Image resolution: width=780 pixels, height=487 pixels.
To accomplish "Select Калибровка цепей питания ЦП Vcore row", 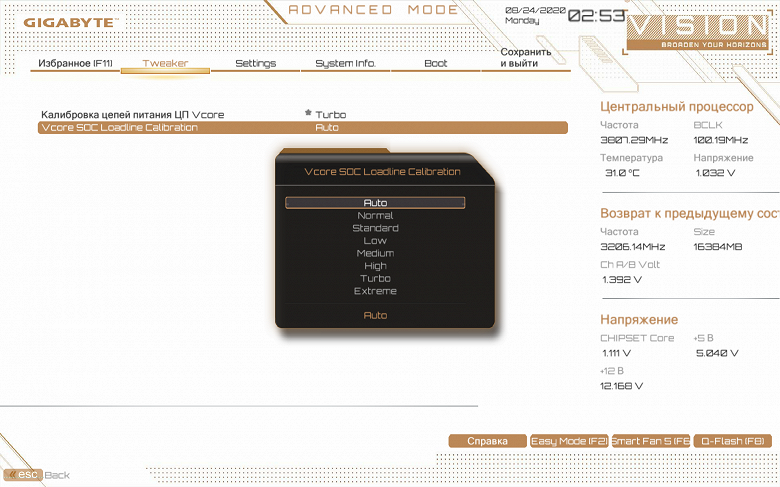I will pyautogui.click(x=302, y=114).
